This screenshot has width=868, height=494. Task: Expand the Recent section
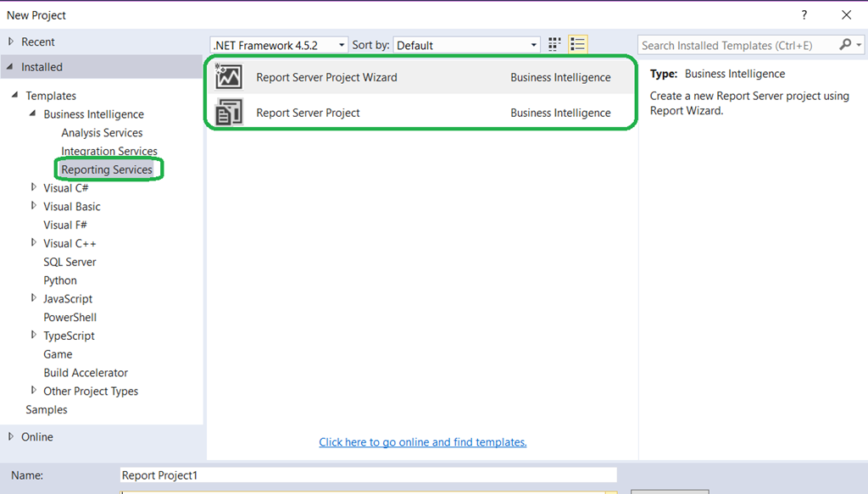click(11, 42)
